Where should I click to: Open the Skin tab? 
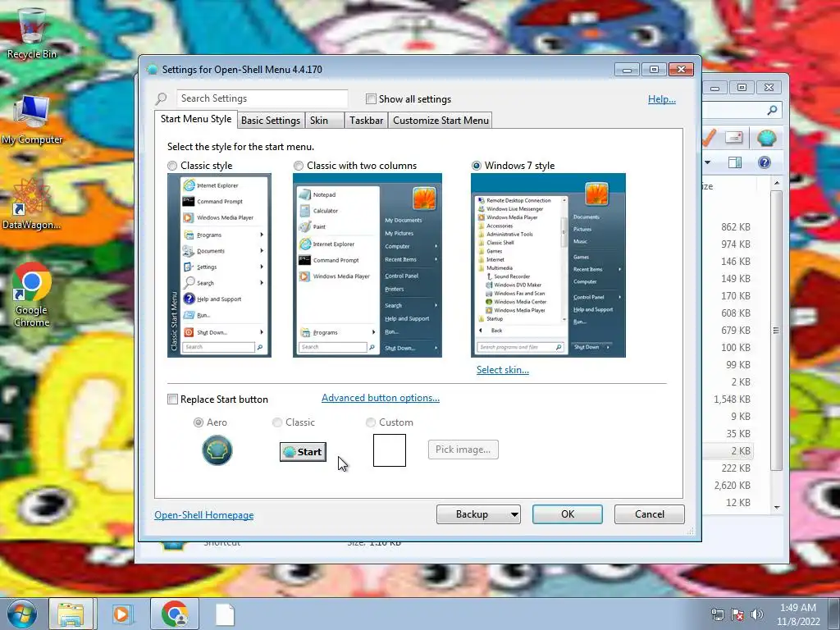(x=324, y=121)
